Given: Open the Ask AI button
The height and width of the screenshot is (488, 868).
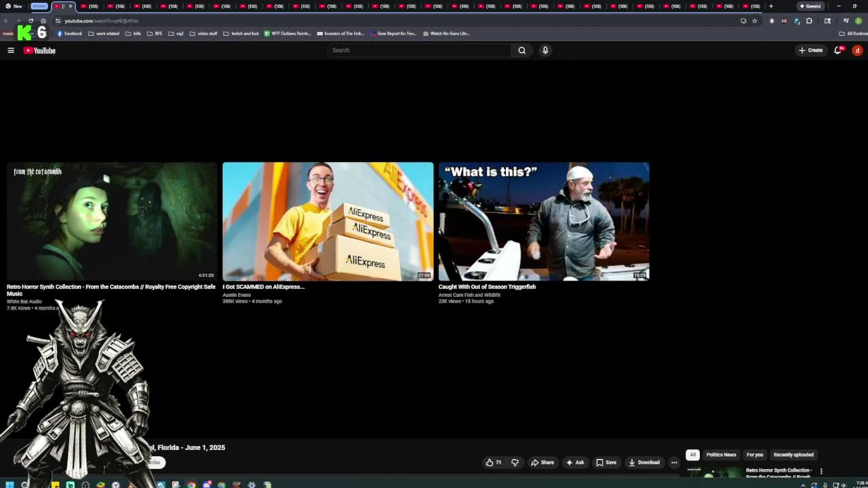Looking at the screenshot, I should (575, 462).
